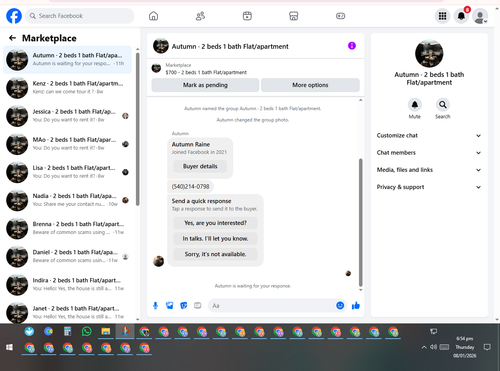Image resolution: width=500 pixels, height=371 pixels.
Task: Open the Lisa conversation
Action: pos(68,172)
